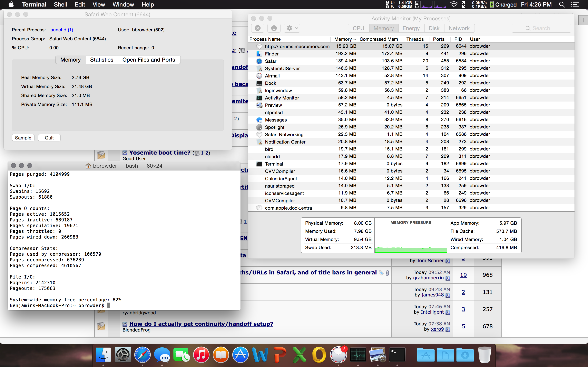Click the Sample button
588x367 pixels.
click(x=23, y=138)
